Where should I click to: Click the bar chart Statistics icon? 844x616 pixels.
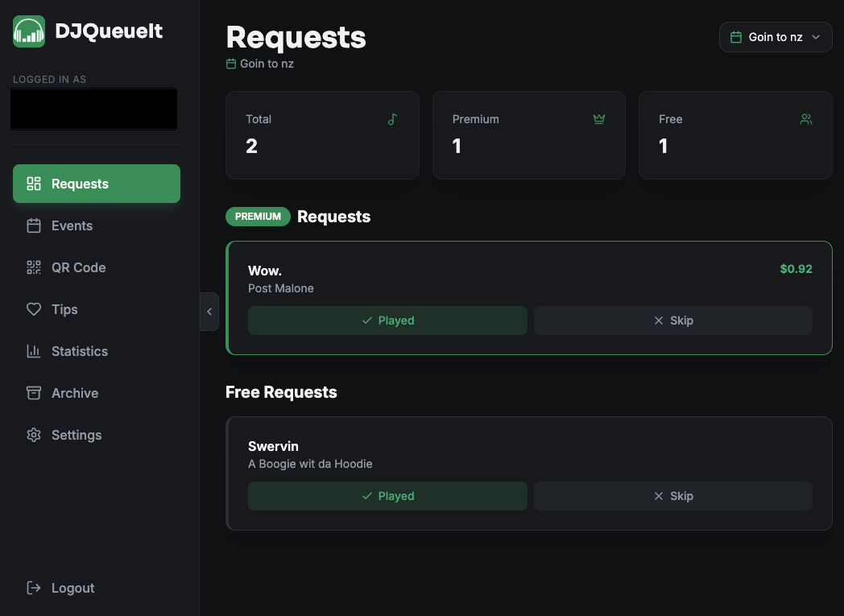tap(34, 351)
